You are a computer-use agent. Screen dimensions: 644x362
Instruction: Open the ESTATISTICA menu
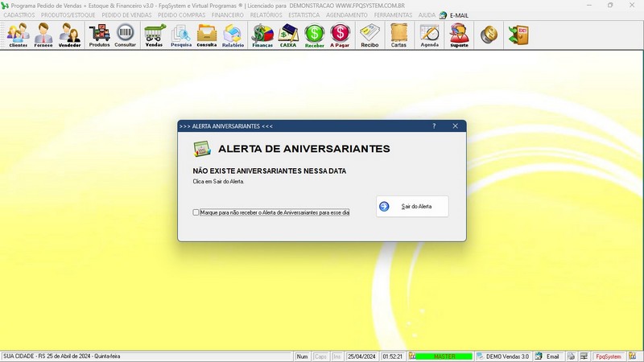click(304, 15)
